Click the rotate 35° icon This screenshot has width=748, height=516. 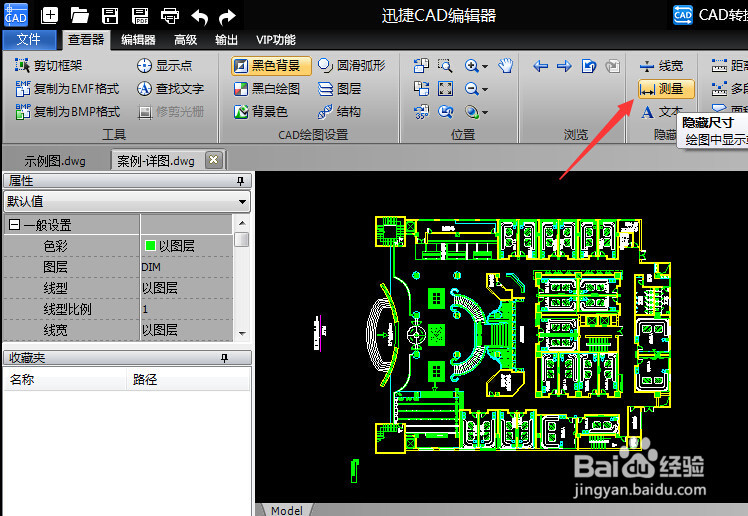pos(421,112)
